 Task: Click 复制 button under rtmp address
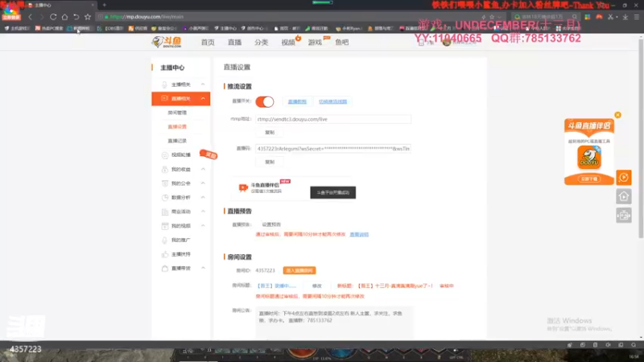(x=270, y=133)
